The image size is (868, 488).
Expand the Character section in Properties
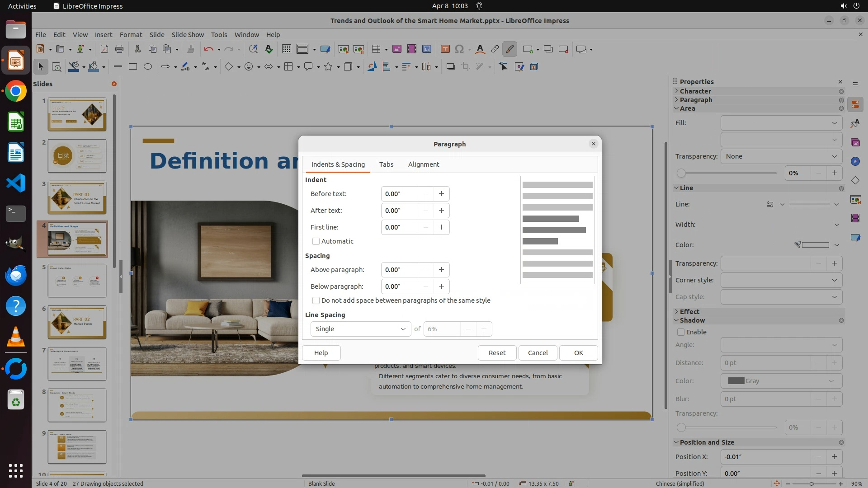(695, 91)
